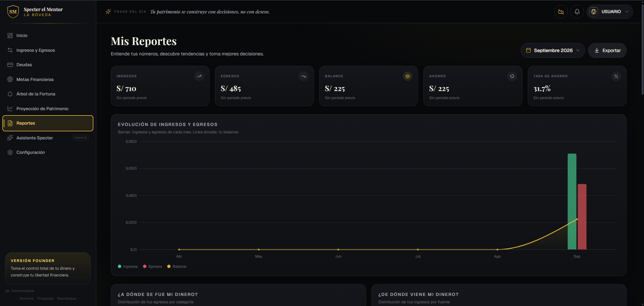Click the red Egresos bar for Sep
The image size is (644, 306).
(x=582, y=217)
